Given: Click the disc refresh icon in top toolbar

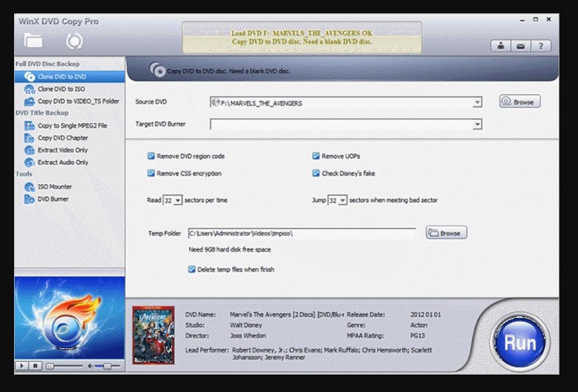Looking at the screenshot, I should pyautogui.click(x=74, y=41).
